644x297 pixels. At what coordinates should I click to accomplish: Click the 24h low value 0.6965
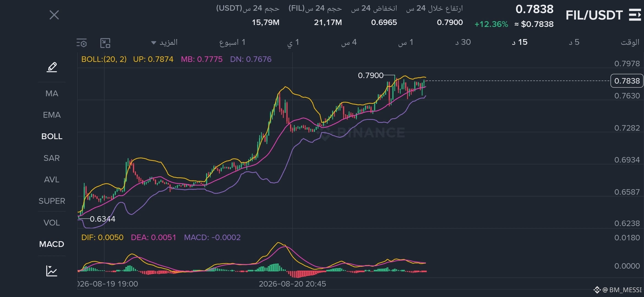click(384, 22)
